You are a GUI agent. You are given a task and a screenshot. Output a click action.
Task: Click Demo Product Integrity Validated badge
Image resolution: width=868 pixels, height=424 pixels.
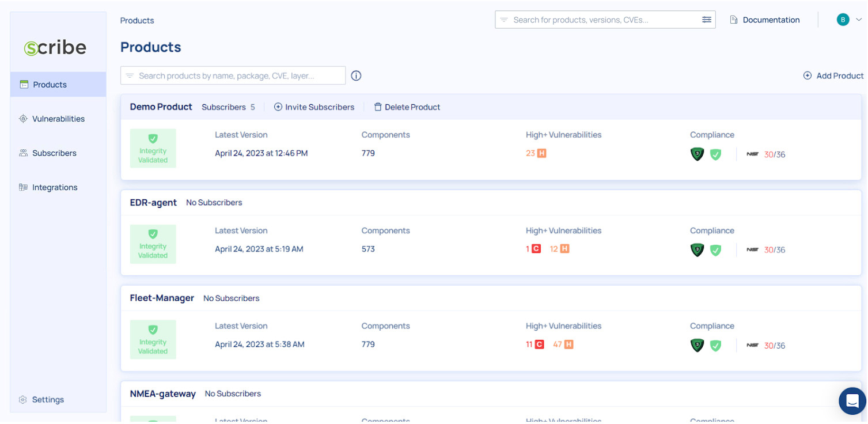pyautogui.click(x=153, y=149)
